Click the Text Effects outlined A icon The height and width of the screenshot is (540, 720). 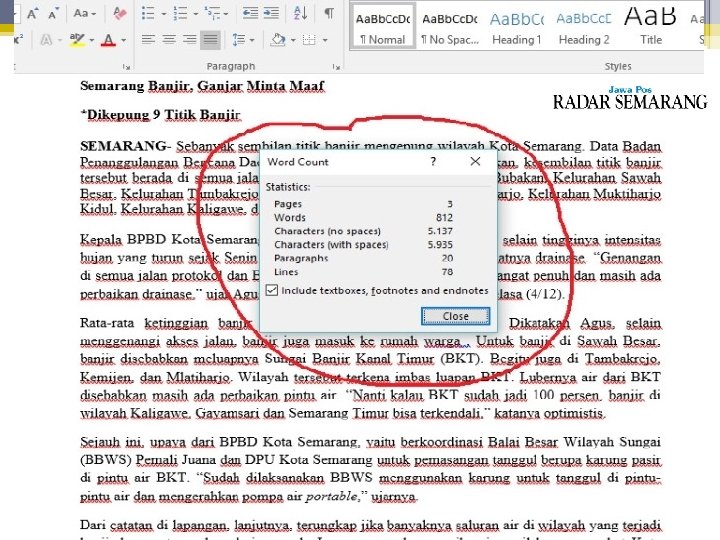click(x=46, y=40)
